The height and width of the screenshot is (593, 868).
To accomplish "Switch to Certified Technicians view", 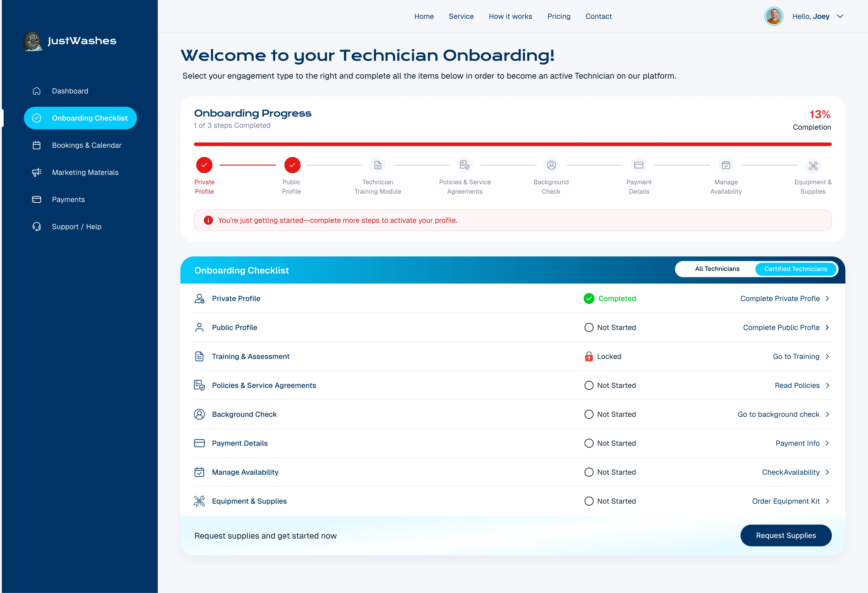I will [795, 269].
